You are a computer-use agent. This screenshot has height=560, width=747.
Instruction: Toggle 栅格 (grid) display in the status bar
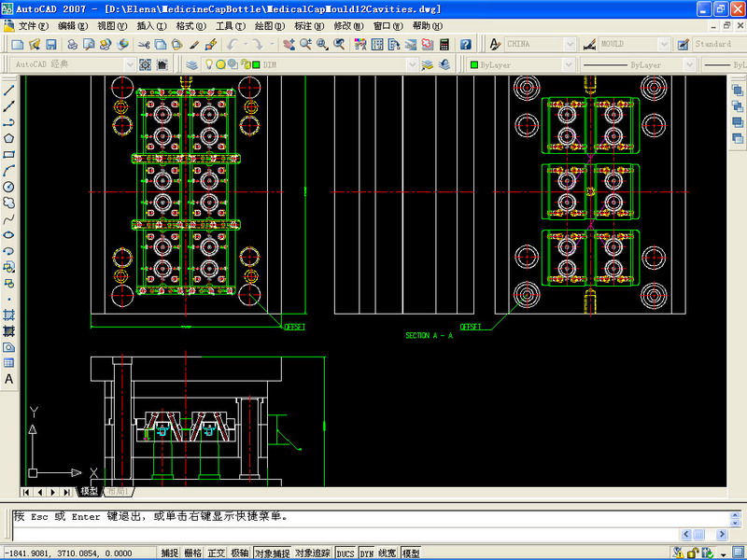193,553
